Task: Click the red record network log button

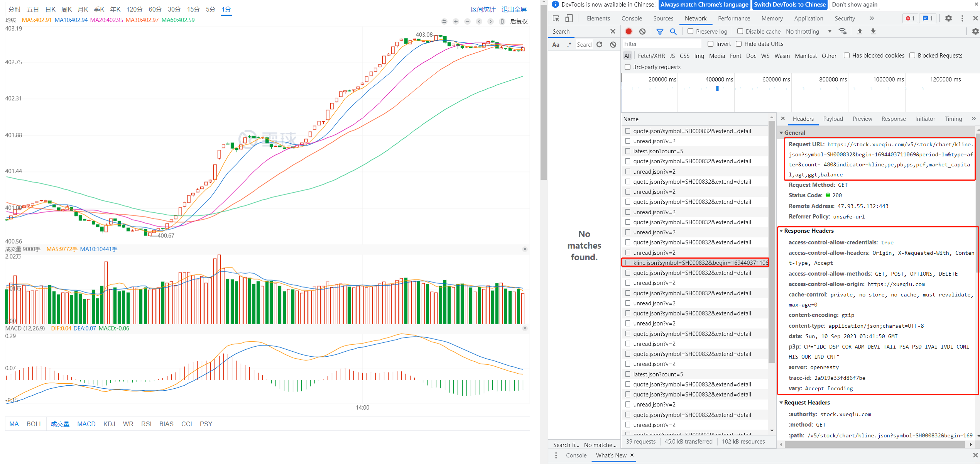Action: 629,32
